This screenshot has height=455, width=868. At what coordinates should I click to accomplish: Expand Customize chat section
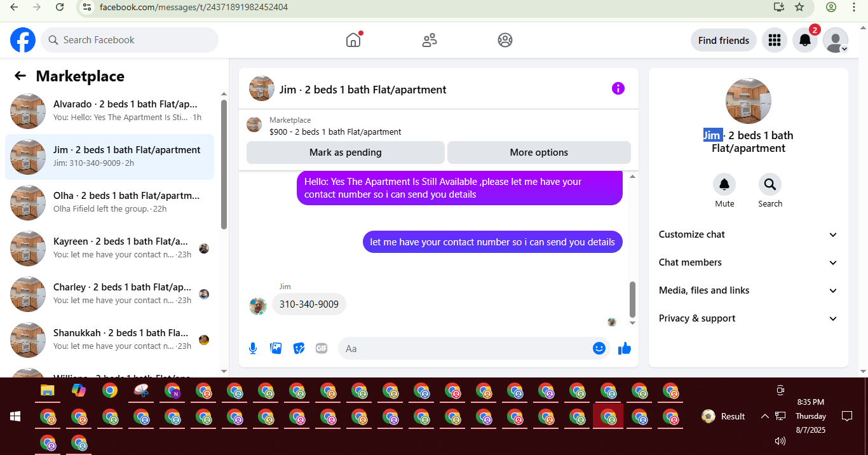749,234
